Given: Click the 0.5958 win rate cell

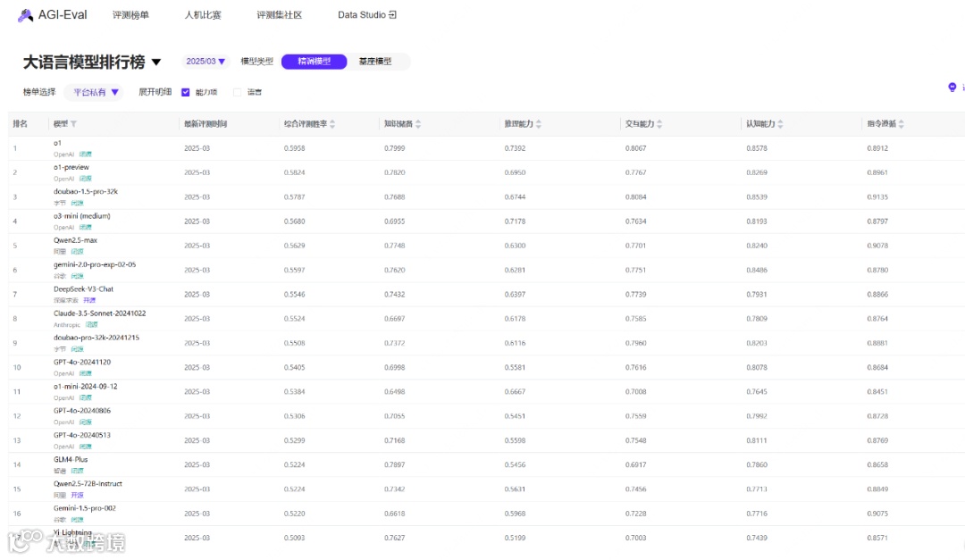Looking at the screenshot, I should click(x=294, y=148).
